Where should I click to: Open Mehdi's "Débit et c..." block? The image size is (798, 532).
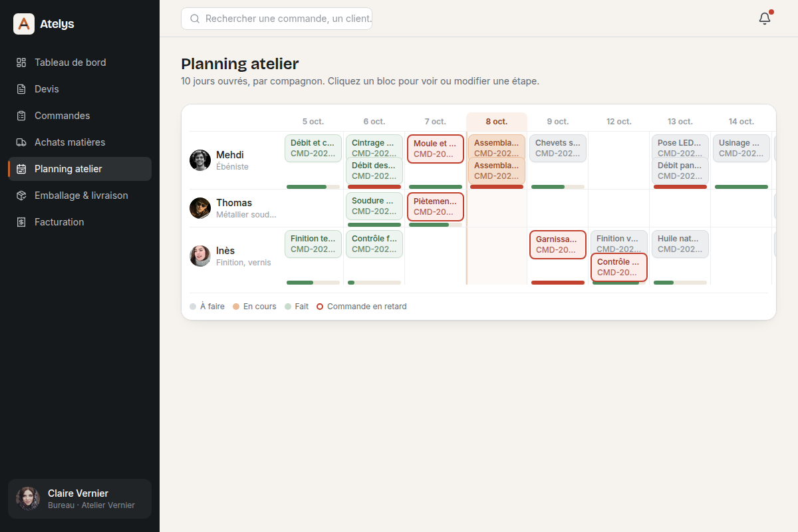(x=313, y=148)
